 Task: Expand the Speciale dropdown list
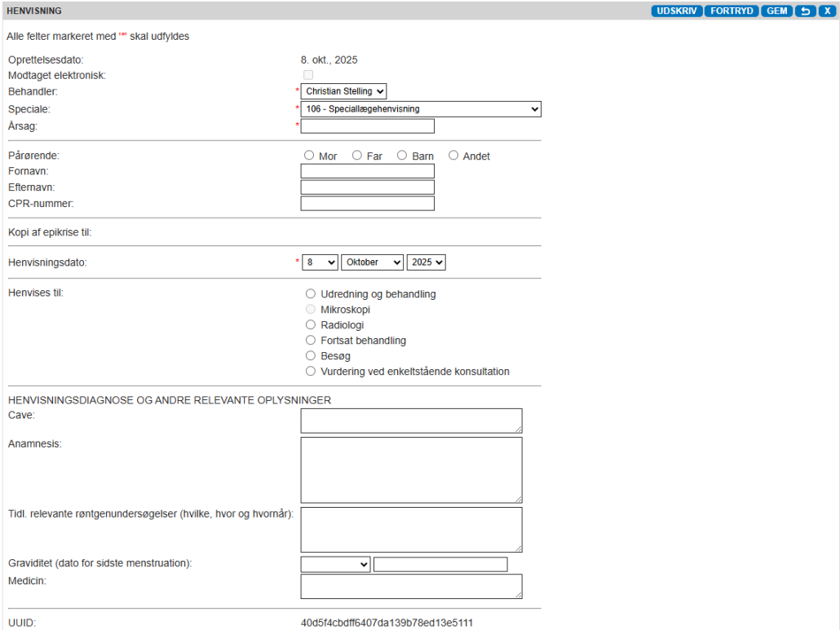tap(420, 109)
